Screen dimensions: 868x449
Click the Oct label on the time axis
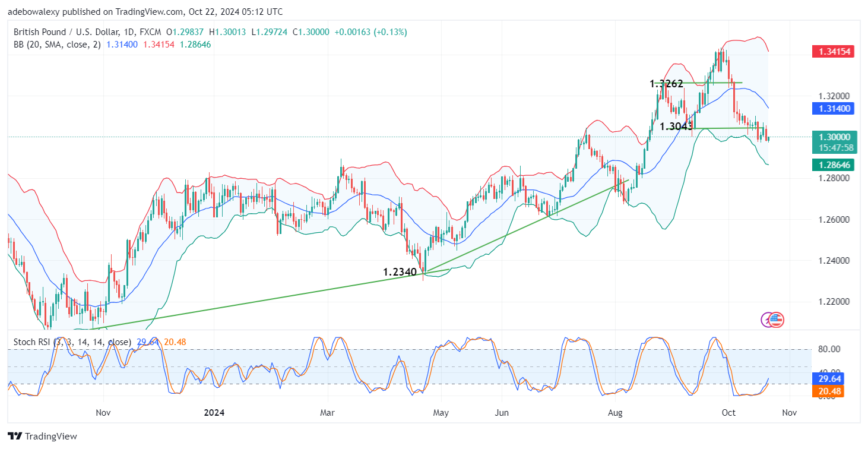pos(728,412)
